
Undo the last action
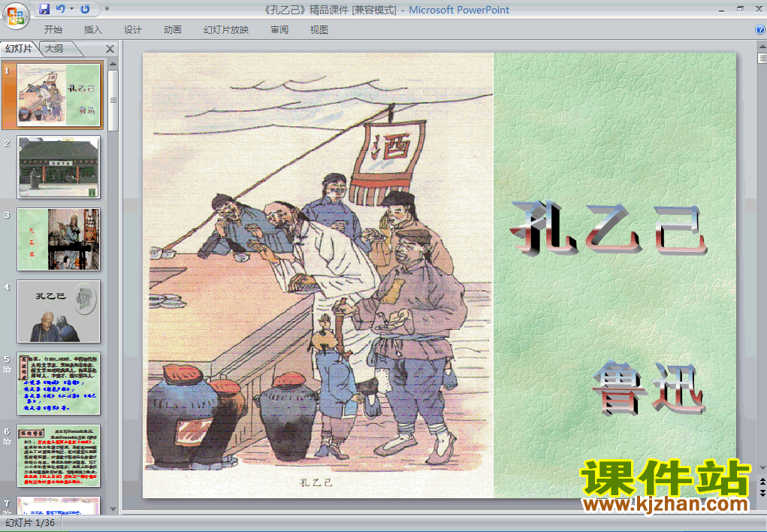[60, 9]
